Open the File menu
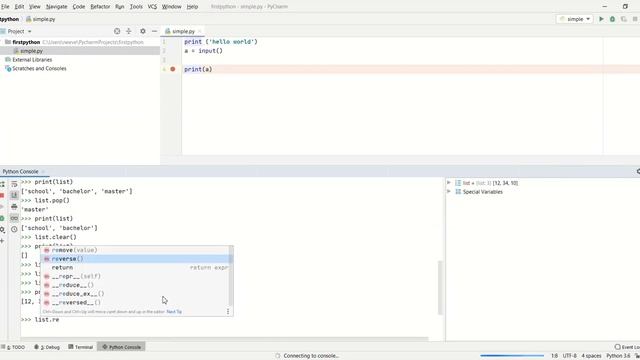The image size is (640, 360). pyautogui.click(x=5, y=7)
